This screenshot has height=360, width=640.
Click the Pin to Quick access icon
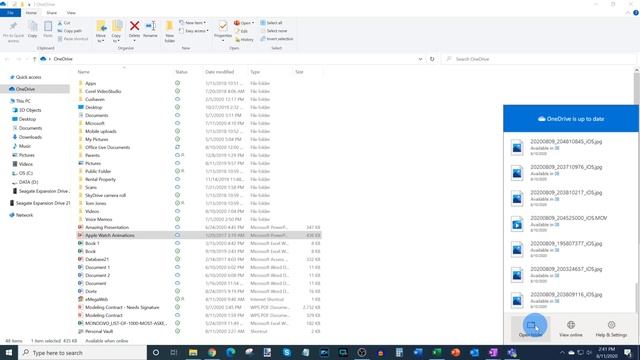coord(13,27)
